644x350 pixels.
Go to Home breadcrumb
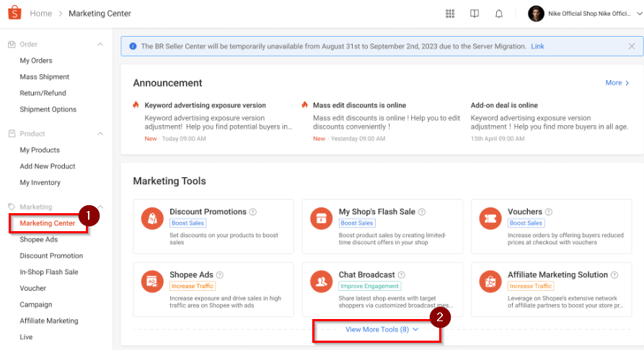(x=40, y=14)
